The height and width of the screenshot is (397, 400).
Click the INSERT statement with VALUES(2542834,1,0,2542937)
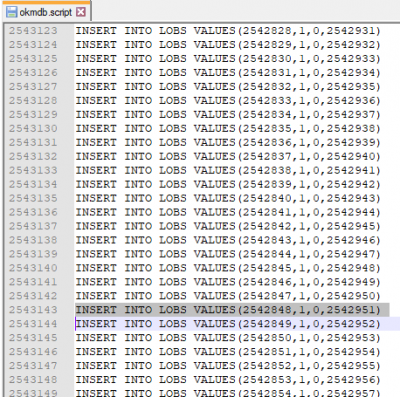[228, 115]
